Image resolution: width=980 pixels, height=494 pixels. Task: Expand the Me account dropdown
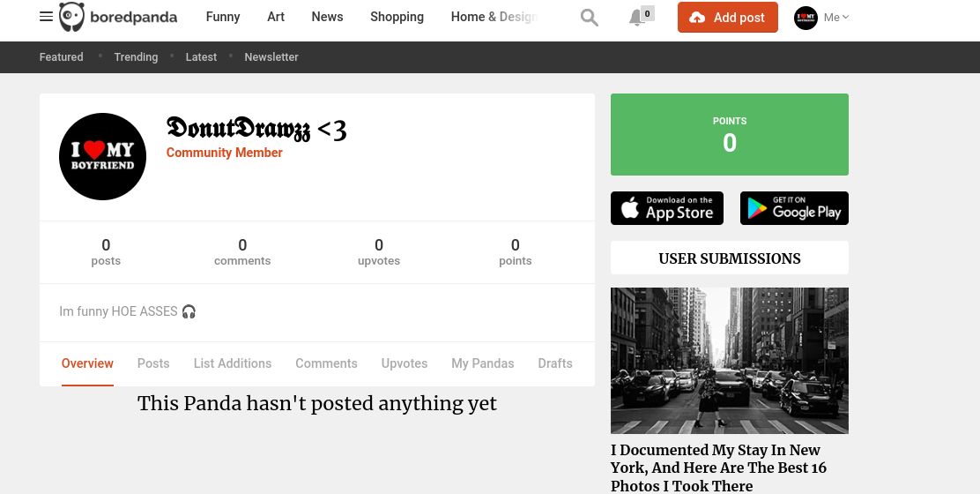pos(836,18)
